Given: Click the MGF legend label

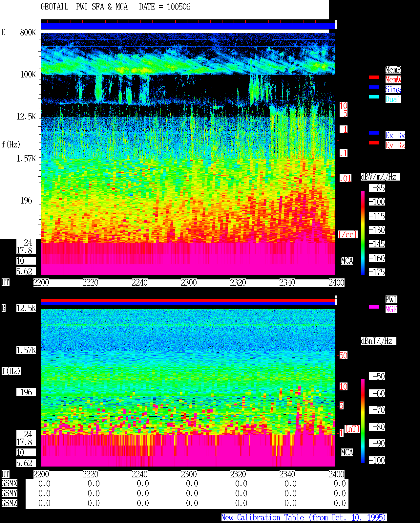Looking at the screenshot, I should 391,309.
